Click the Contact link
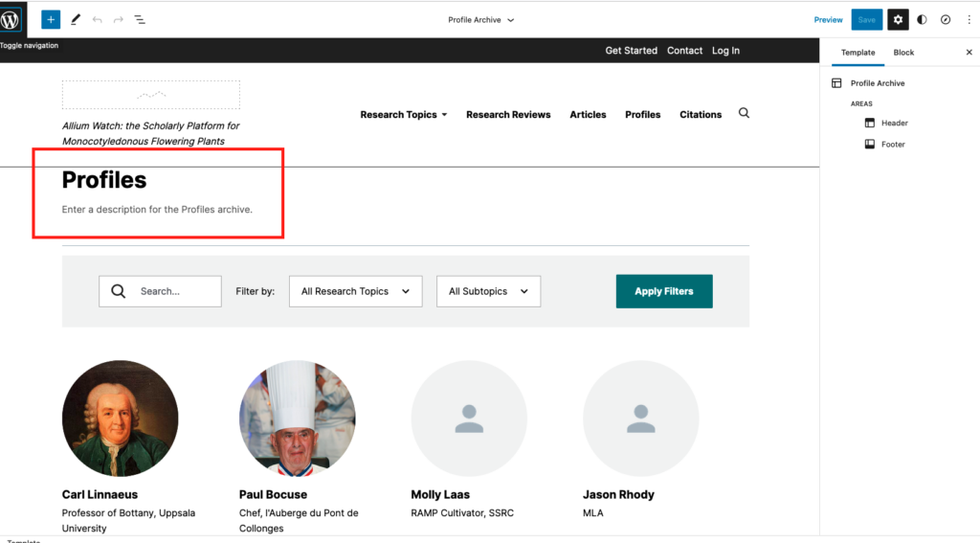Image resolution: width=980 pixels, height=543 pixels. [x=684, y=51]
